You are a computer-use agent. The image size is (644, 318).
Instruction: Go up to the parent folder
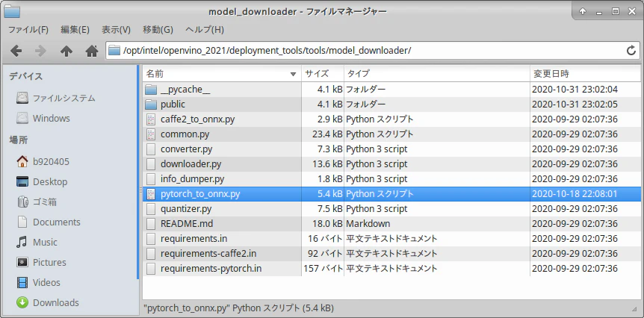66,51
